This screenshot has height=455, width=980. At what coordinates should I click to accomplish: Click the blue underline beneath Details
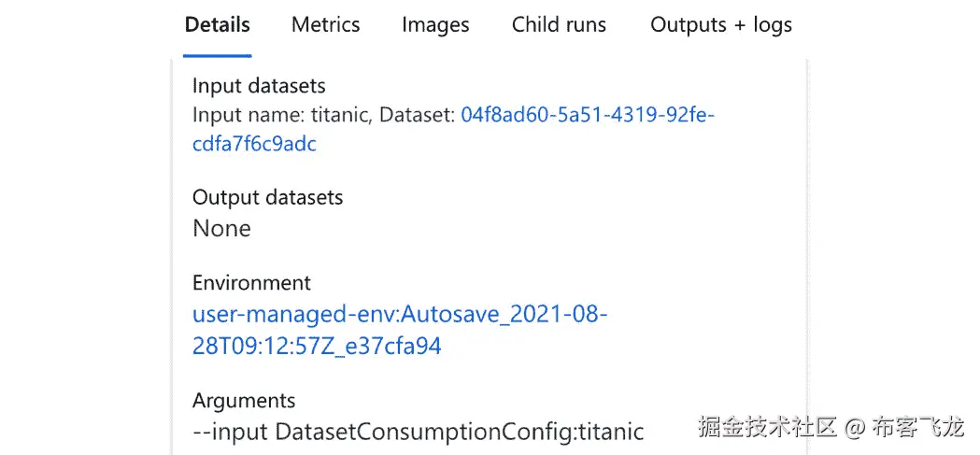coord(217,55)
